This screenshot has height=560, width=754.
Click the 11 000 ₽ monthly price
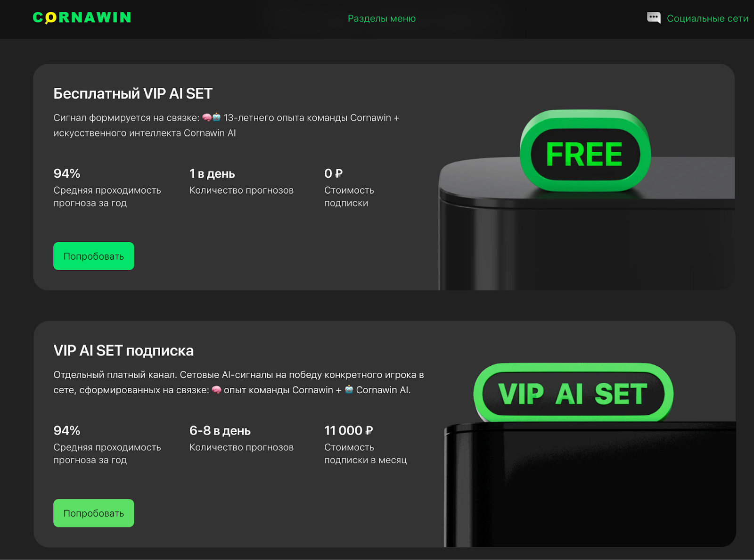pos(348,430)
